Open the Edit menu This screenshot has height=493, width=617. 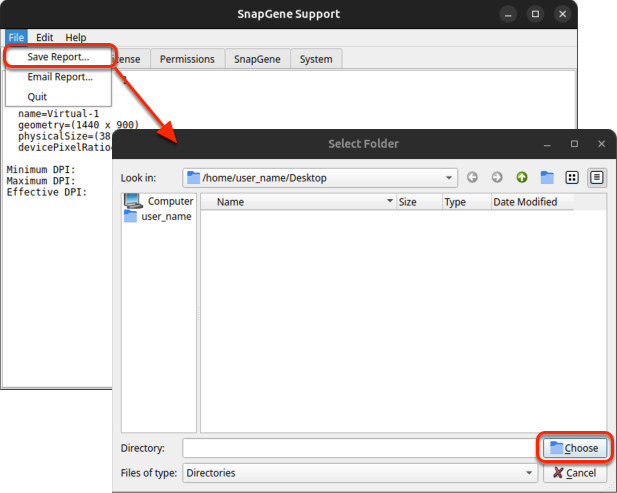[x=44, y=37]
